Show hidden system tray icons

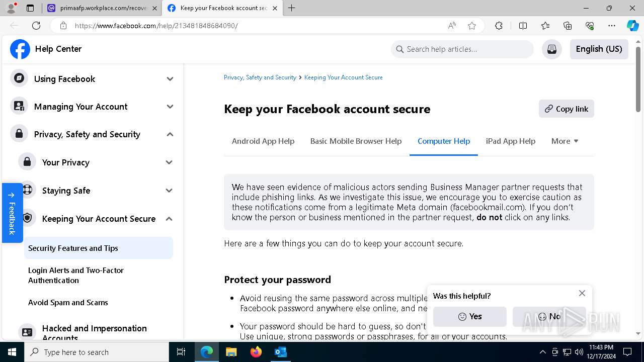pyautogui.click(x=542, y=352)
